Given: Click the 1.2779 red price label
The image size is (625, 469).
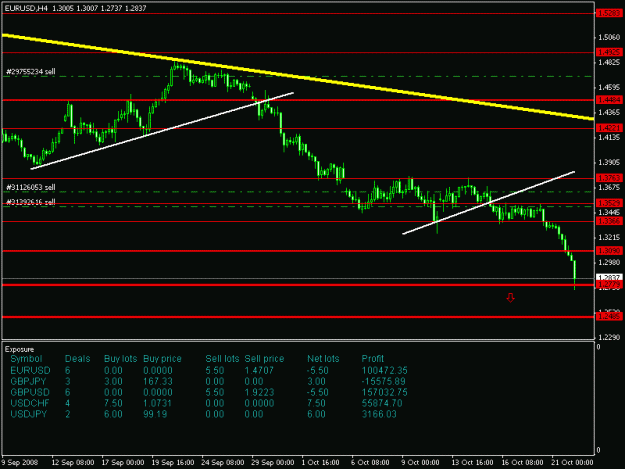Looking at the screenshot, I should pyautogui.click(x=609, y=285).
